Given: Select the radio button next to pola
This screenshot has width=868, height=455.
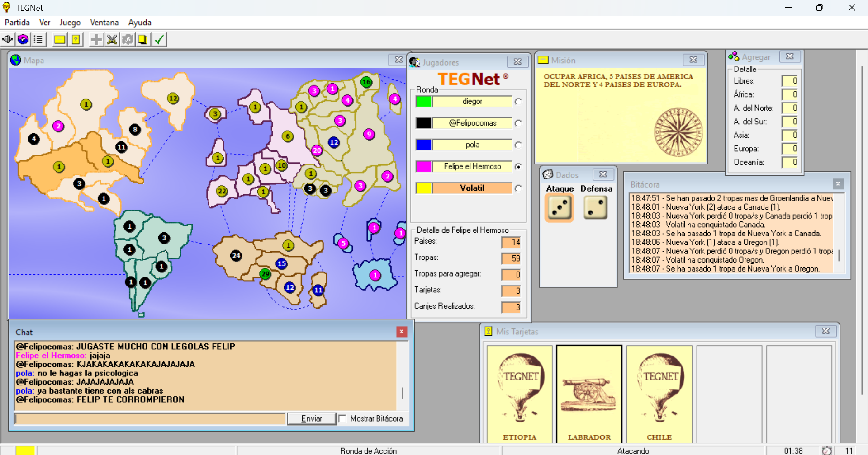Looking at the screenshot, I should (x=518, y=145).
